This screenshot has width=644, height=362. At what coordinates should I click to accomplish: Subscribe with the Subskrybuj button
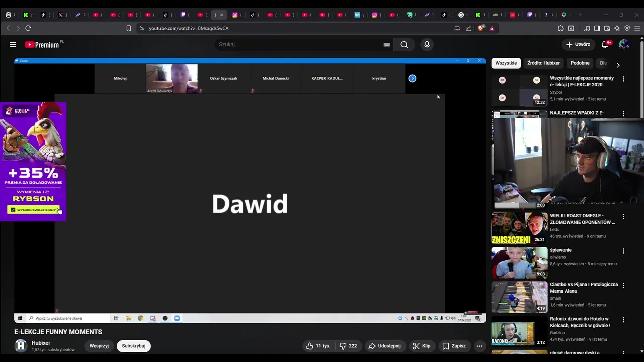tap(134, 346)
